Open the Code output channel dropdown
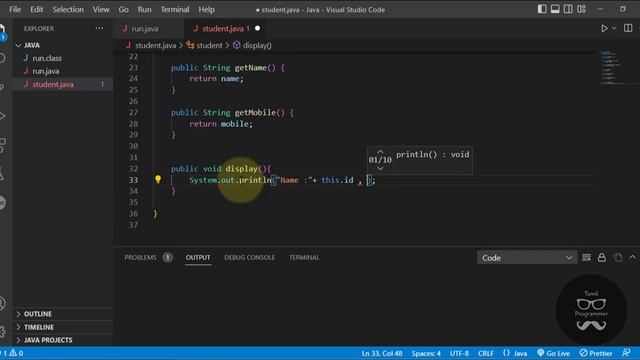This screenshot has height=360, width=640. 527,258
